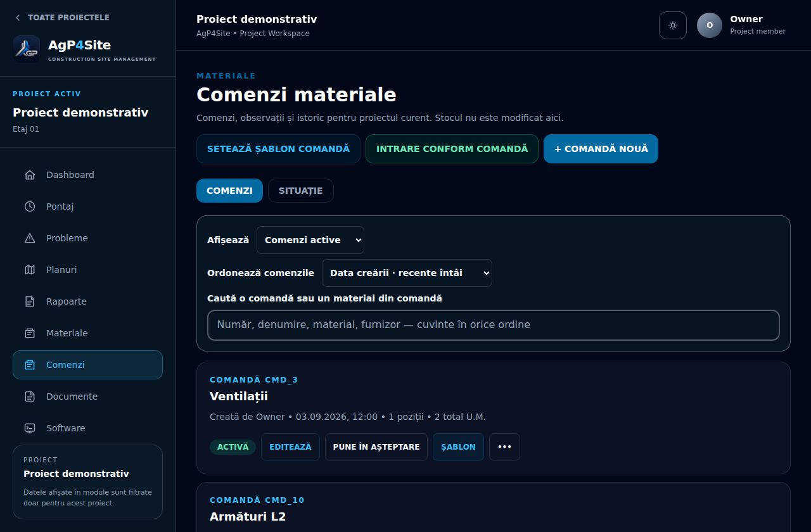Click the Software terminal icon
The height and width of the screenshot is (532, 811).
tap(30, 428)
